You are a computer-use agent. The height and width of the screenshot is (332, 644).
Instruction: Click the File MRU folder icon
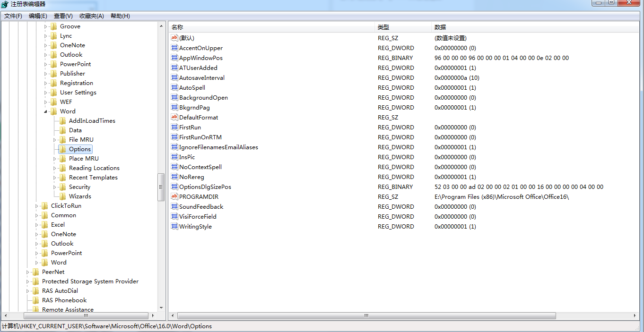pos(63,139)
